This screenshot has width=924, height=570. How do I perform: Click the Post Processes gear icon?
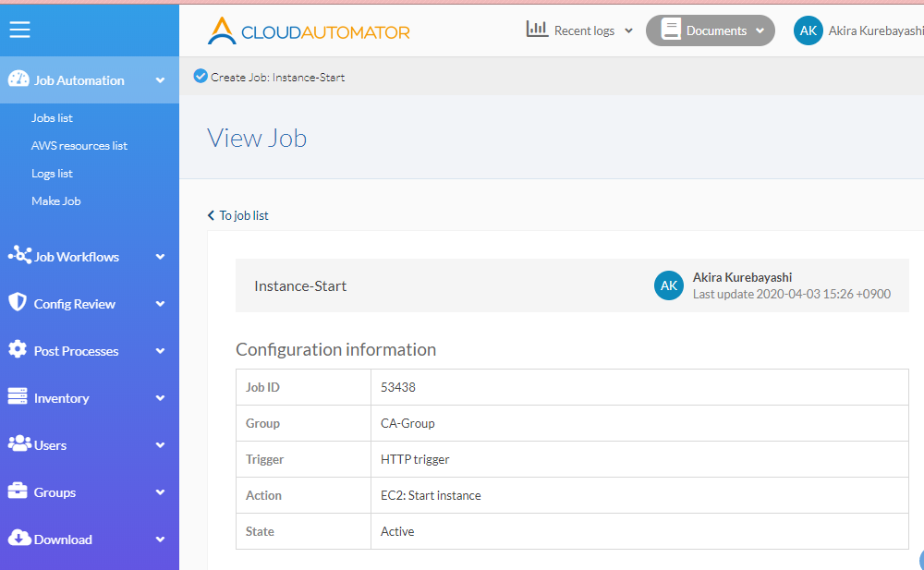[18, 349]
